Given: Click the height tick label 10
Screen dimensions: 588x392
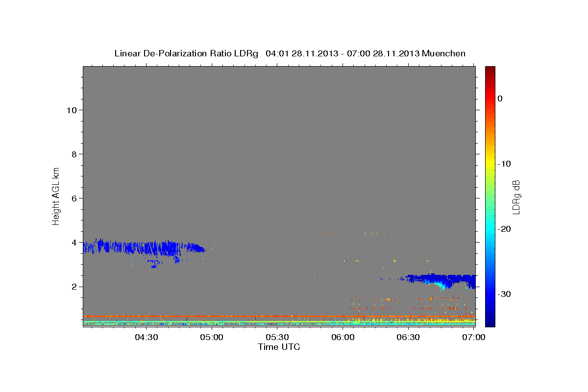Looking at the screenshot, I should [71, 110].
